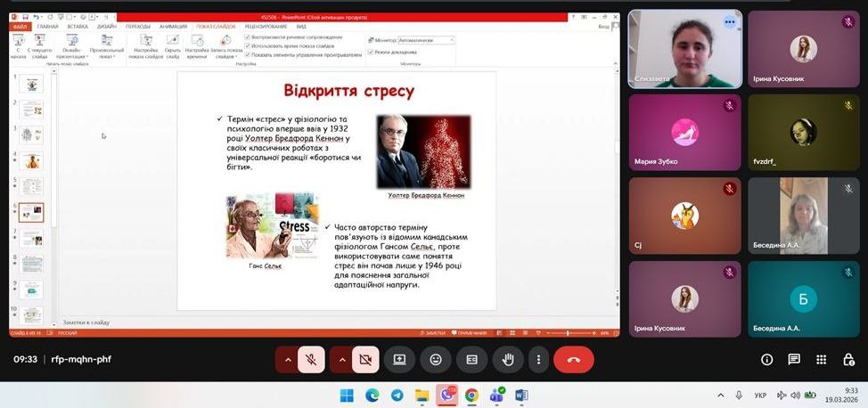Switch to the АНИМАЦИЯ ribbon tab
Image resolution: width=868 pixels, height=408 pixels.
(173, 27)
